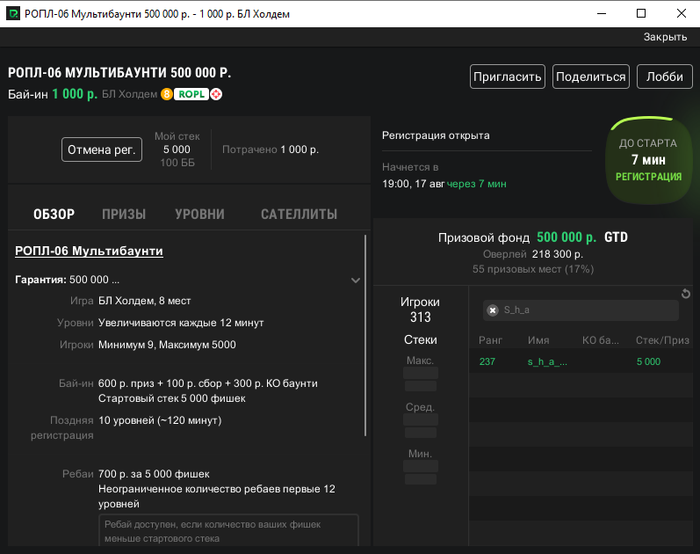This screenshot has width=700, height=554.
Task: Click Увеличиваются каждые 12 минут text
Action: pyautogui.click(x=181, y=323)
